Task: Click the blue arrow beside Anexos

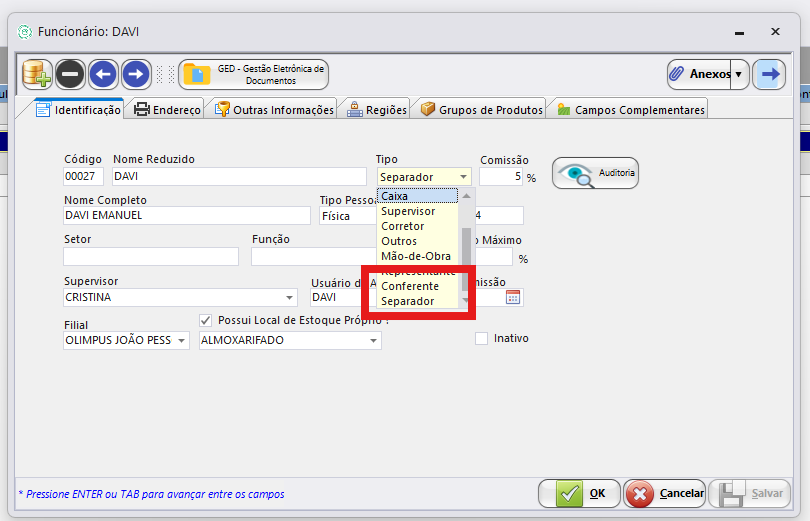Action: [769, 74]
